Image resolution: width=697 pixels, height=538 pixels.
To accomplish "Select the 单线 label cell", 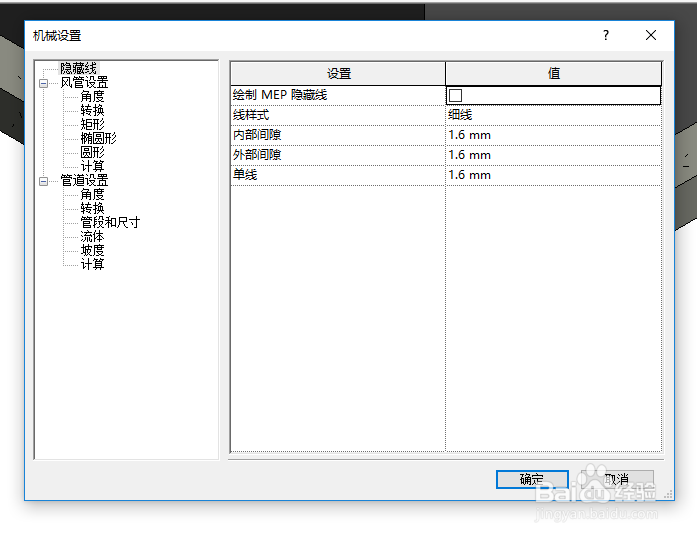I will [338, 175].
